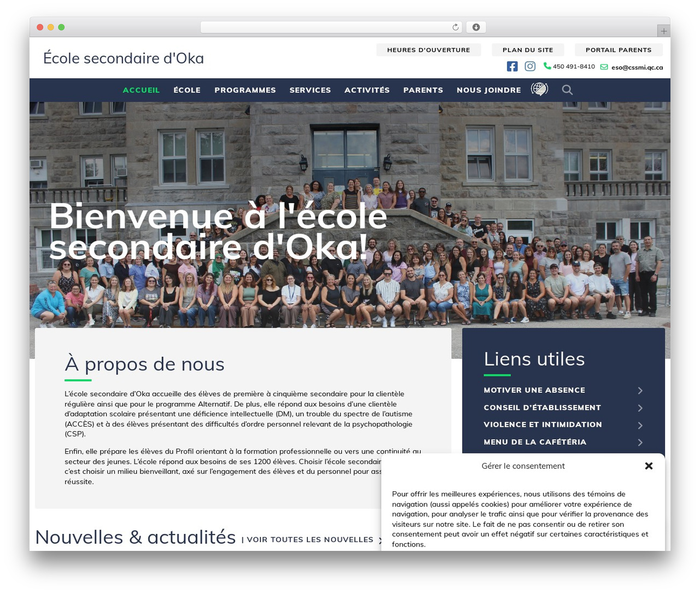Reload the page with browser refresh icon
Screen dimensions: 700x593
456,27
